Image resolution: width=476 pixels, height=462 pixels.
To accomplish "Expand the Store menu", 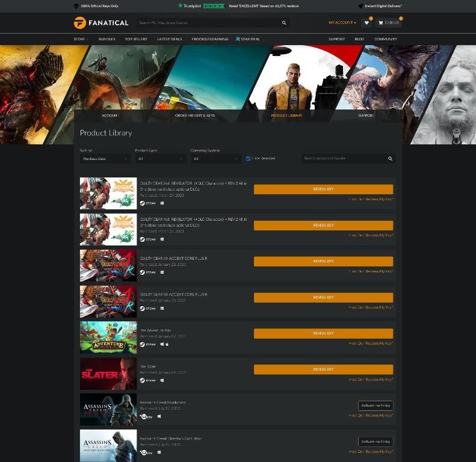I will (81, 39).
